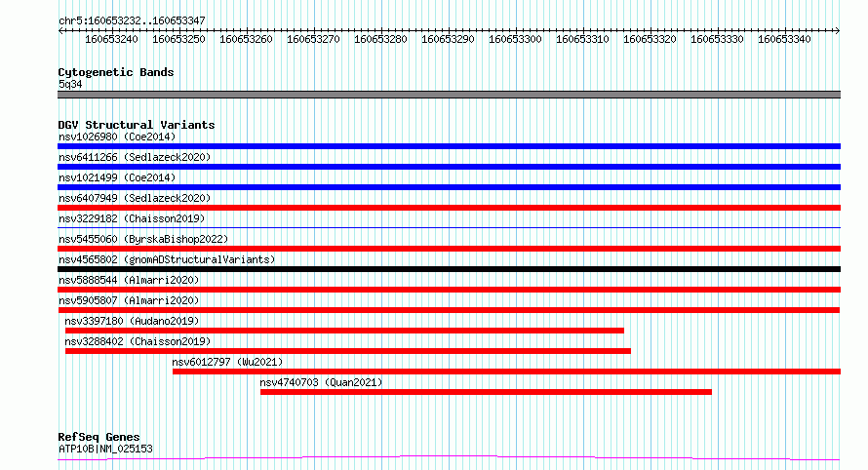Screen dimensions: 868x470
Task: Select the blue bar under nsv1026980
Action: pos(449,146)
